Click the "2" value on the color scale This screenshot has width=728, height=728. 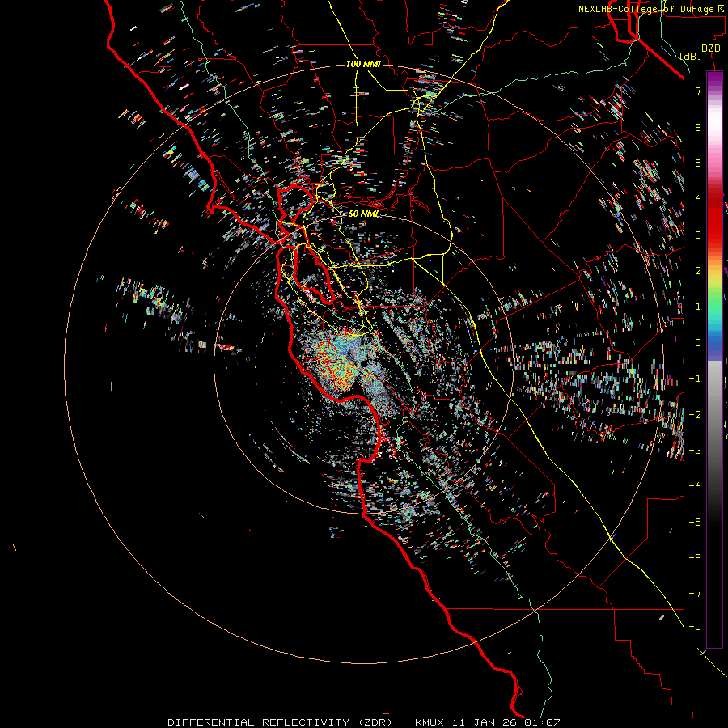point(698,271)
